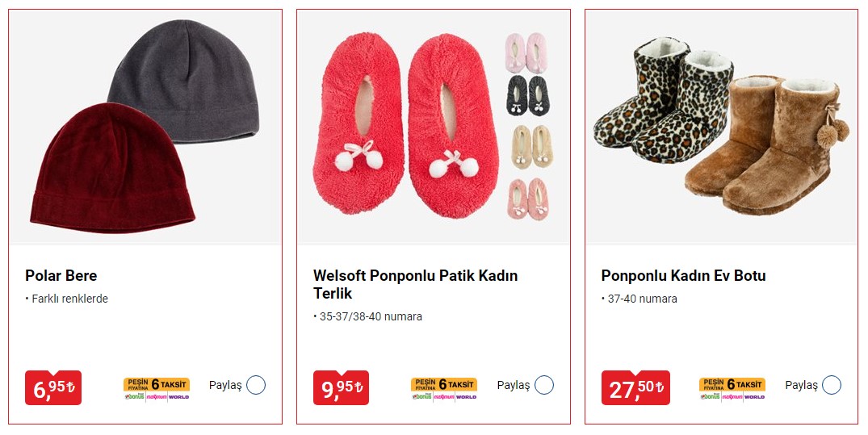Click the red and grey beanie product image
This screenshot has width=868, height=435.
click(x=145, y=129)
